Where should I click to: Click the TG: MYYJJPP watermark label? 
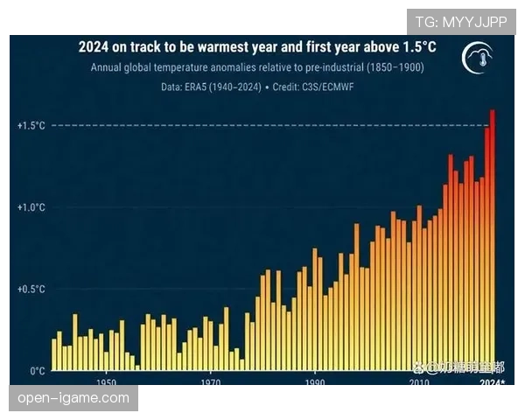tap(462, 21)
